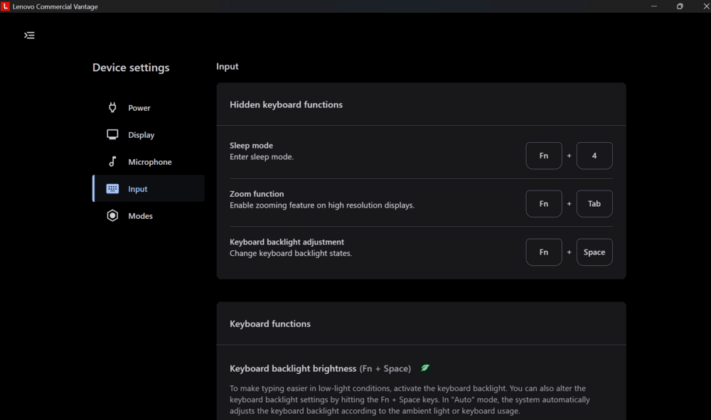The image size is (711, 420).
Task: Click the Lenovo logo in title bar
Action: [5, 6]
